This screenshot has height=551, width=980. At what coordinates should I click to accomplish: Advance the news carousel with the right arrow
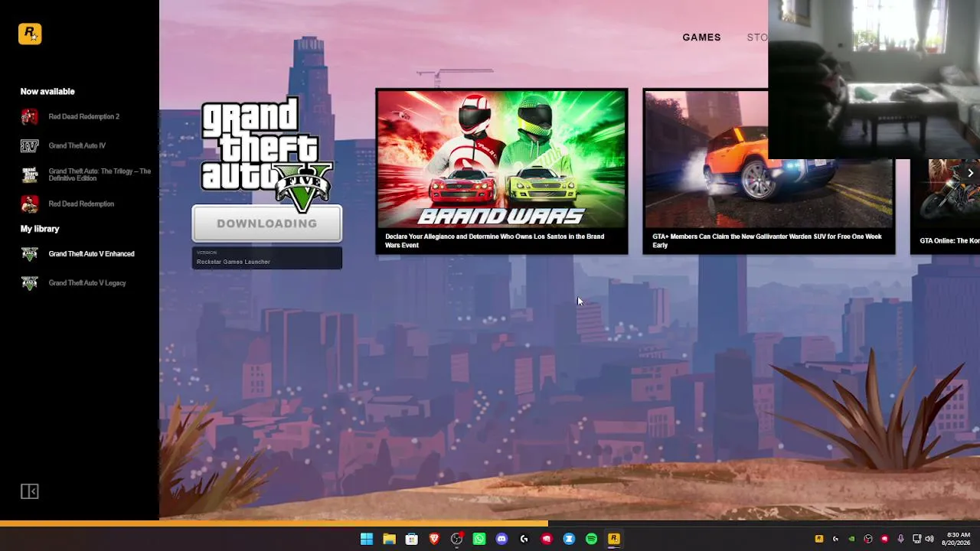[x=970, y=173]
